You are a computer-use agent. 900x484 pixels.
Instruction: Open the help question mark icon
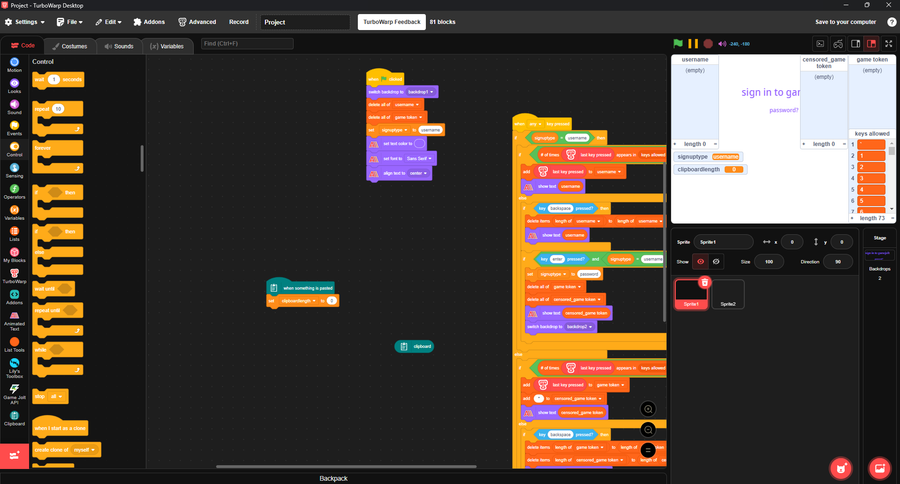[891, 22]
